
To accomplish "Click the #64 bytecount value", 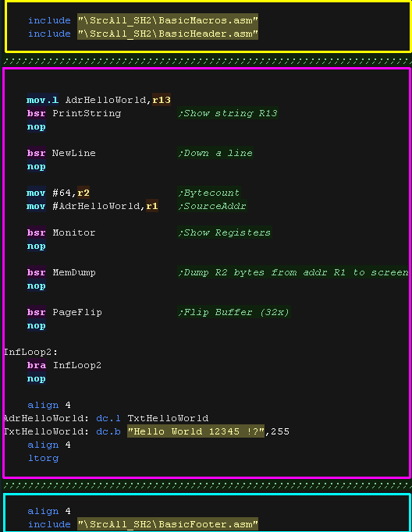I will [62, 193].
